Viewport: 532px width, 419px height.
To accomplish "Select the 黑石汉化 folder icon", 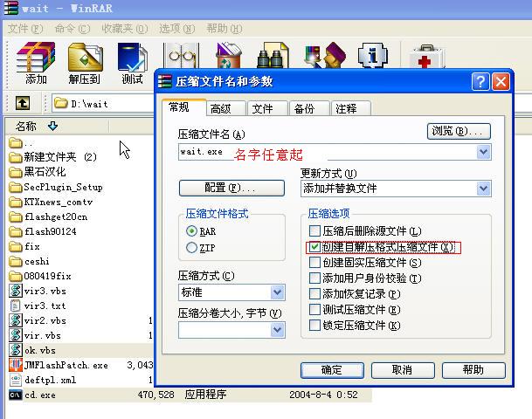I will pos(15,172).
